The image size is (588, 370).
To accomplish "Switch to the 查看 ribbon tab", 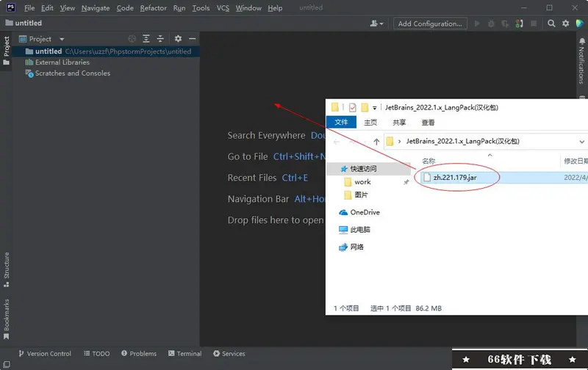I will [x=428, y=123].
